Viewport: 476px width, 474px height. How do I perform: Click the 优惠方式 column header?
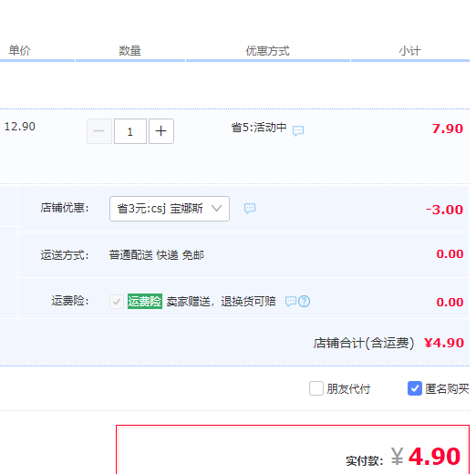267,51
